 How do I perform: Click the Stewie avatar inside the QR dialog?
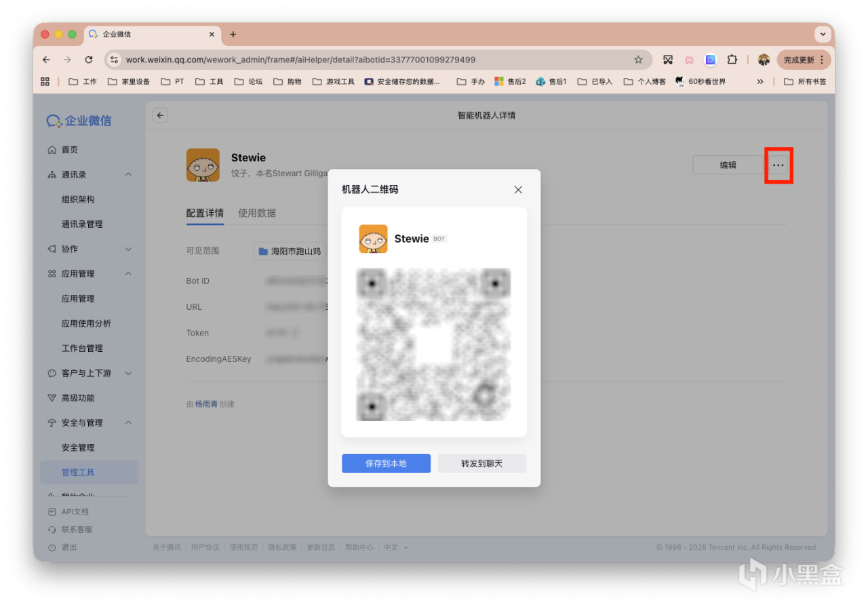(x=373, y=239)
